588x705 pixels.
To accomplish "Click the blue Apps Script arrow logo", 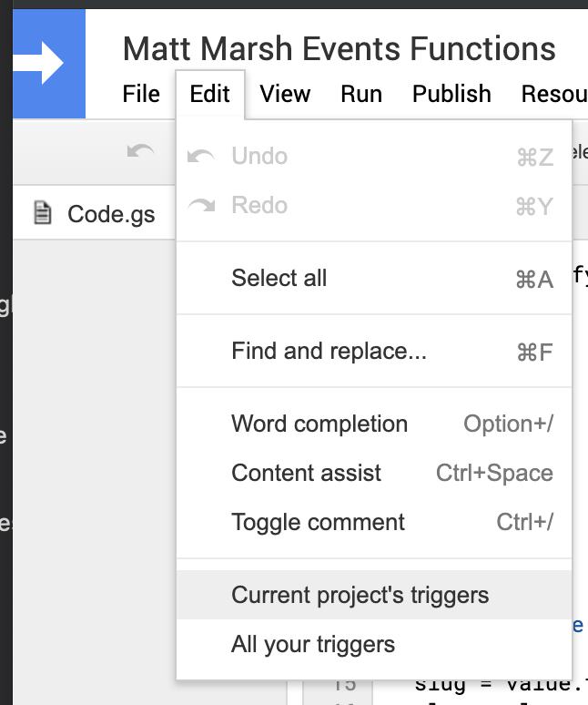I will [47, 64].
